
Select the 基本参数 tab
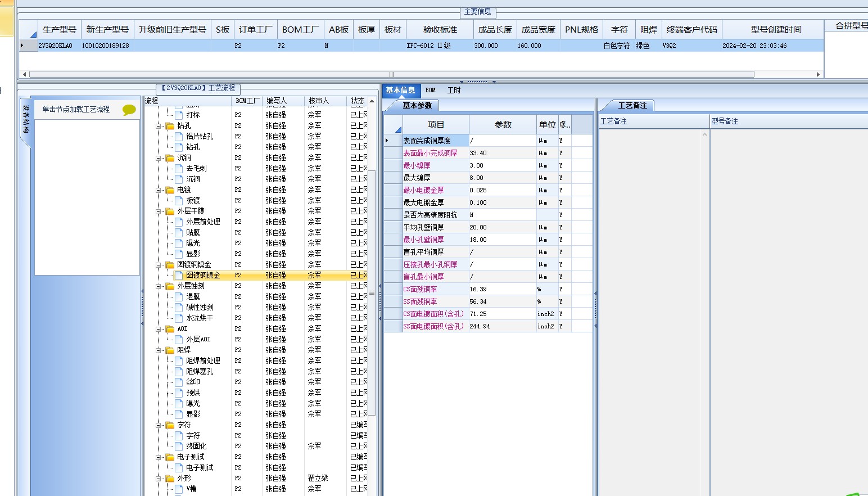[x=417, y=106]
